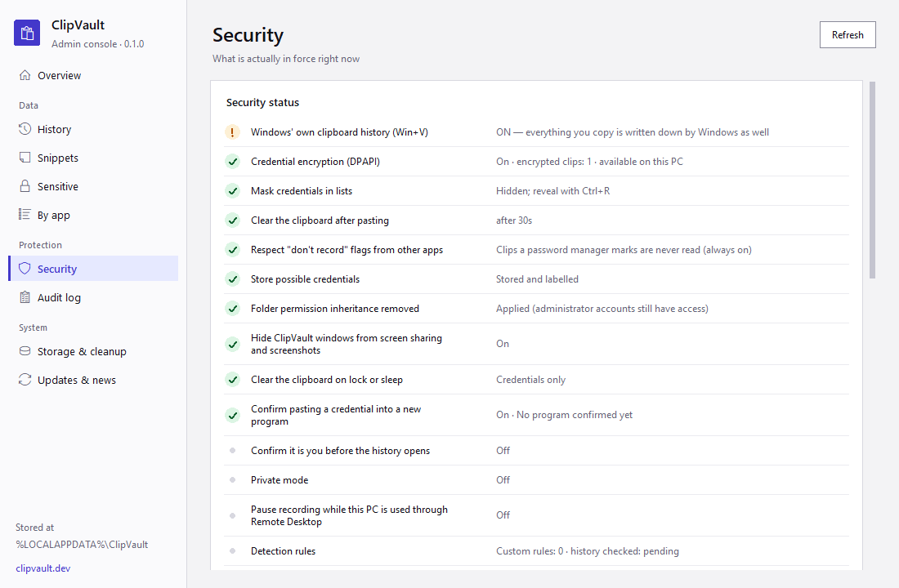This screenshot has height=588, width=899.
Task: Click the "Credential encryption (DPAPI)" label
Action: pos(315,162)
